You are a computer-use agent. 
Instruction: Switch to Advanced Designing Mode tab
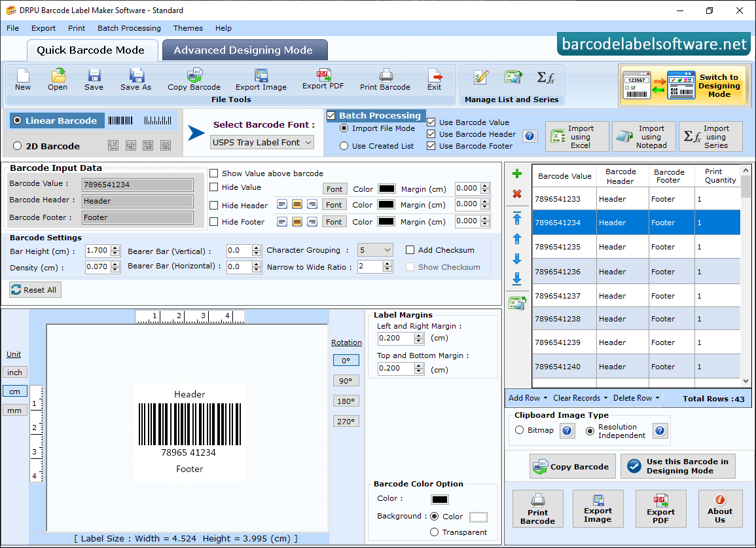click(x=245, y=50)
